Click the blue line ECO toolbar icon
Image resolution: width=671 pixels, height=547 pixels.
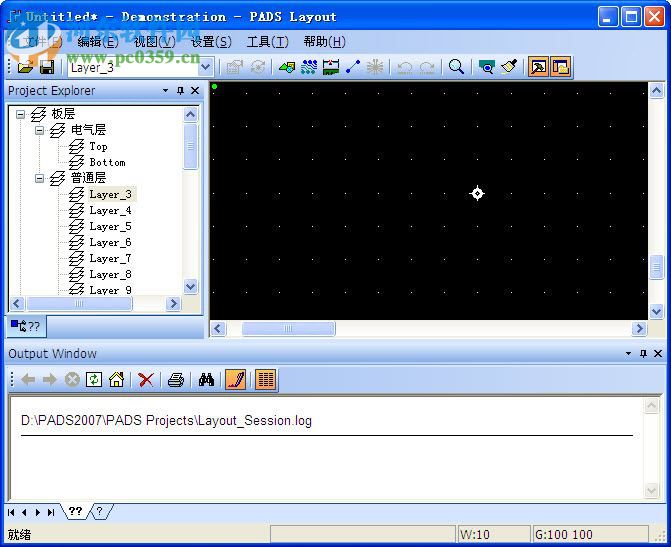tap(353, 67)
